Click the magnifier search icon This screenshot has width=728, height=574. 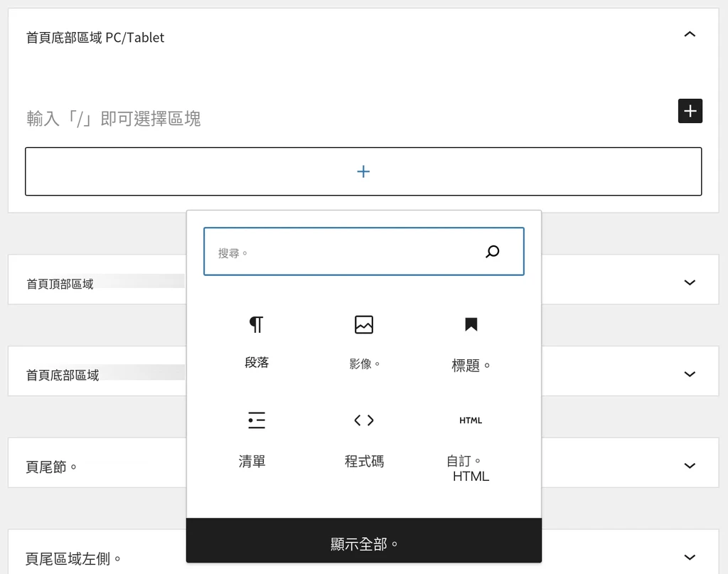tap(492, 252)
